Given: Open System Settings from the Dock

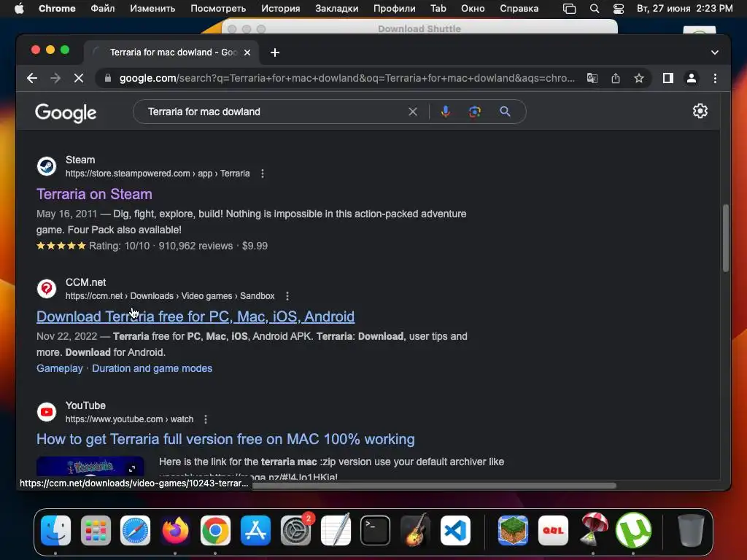Looking at the screenshot, I should (295, 530).
